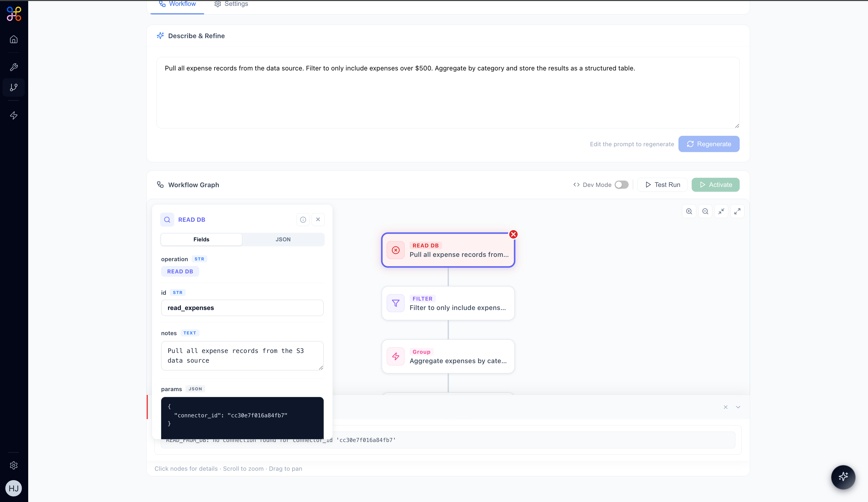Click the app logo in sidebar
Viewport: 868px width, 502px height.
tap(14, 14)
